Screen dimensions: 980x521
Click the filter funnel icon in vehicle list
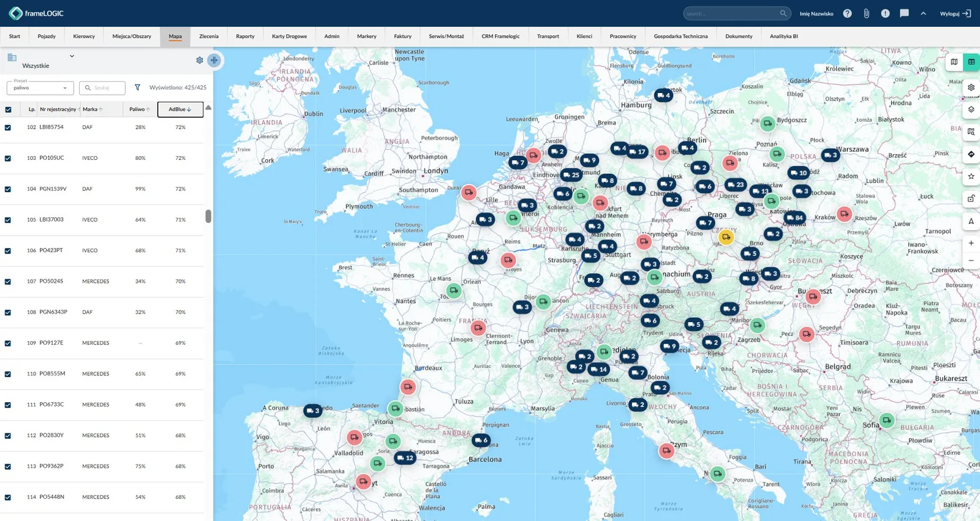coord(137,88)
